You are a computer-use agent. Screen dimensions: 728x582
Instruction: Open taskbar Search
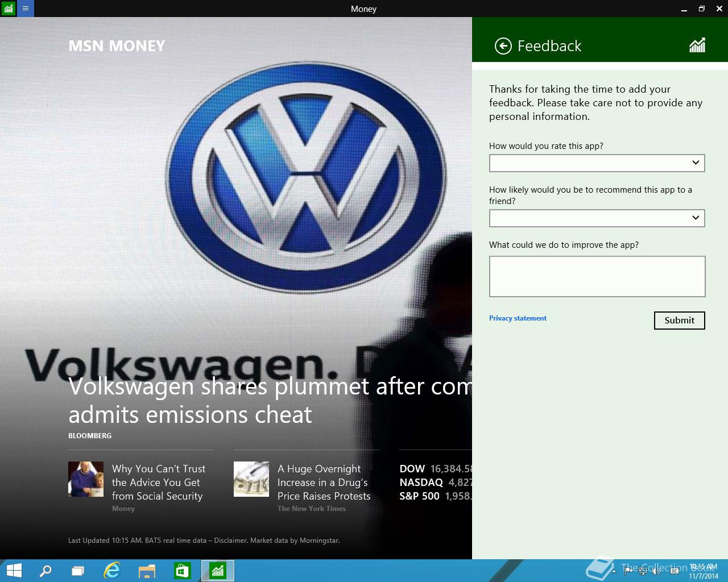point(45,571)
